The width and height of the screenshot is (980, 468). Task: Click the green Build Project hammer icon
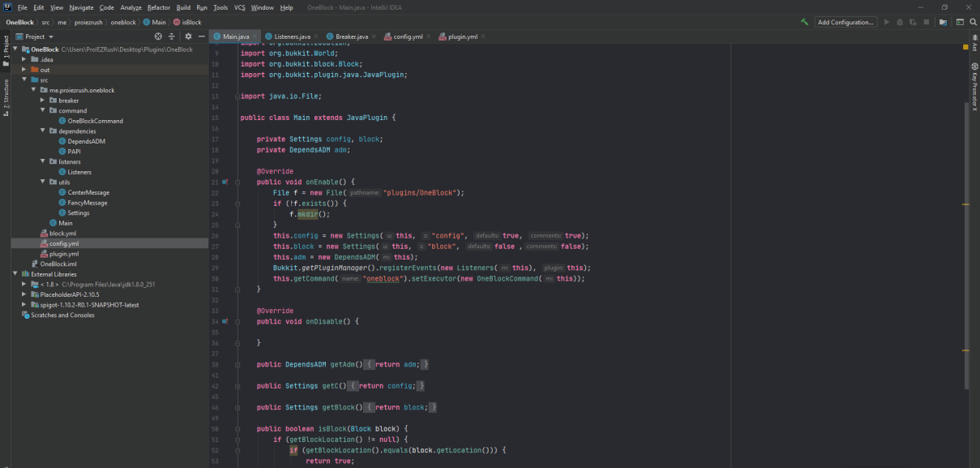pos(804,22)
